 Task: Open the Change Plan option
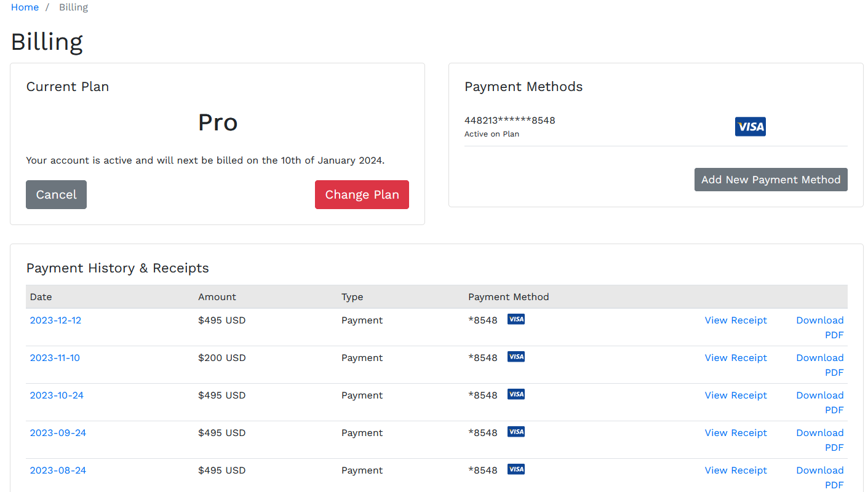(x=362, y=194)
